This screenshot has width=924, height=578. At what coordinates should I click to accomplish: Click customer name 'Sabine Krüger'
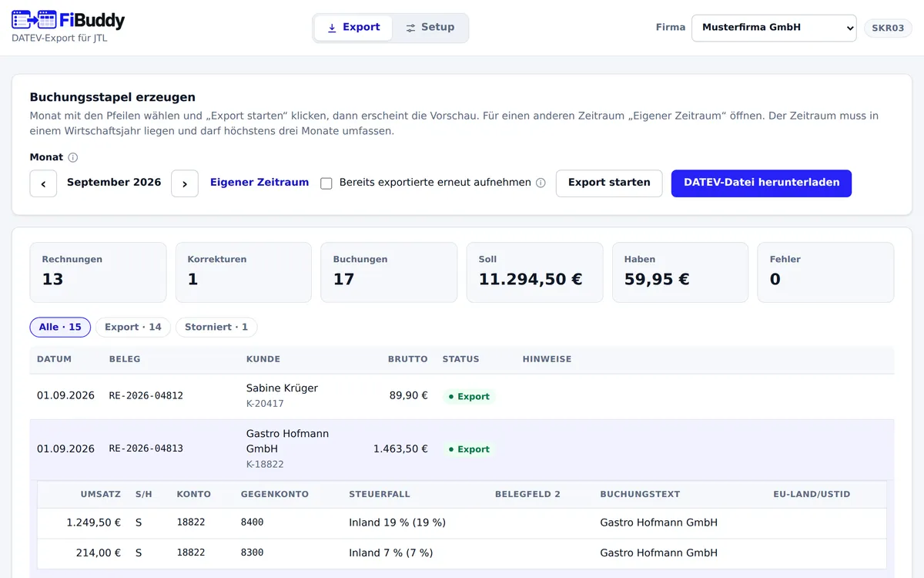(x=282, y=388)
